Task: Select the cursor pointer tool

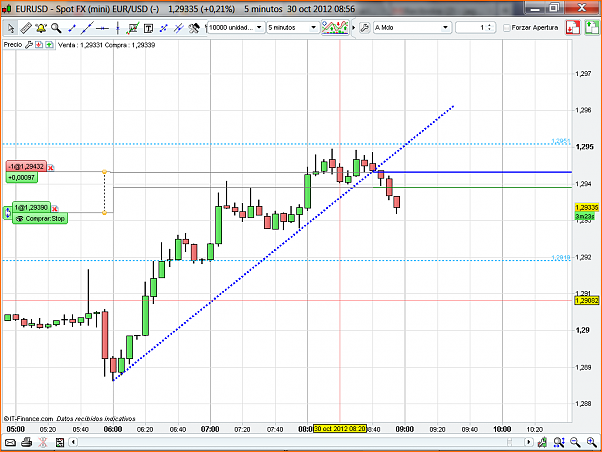Action: tap(11, 28)
